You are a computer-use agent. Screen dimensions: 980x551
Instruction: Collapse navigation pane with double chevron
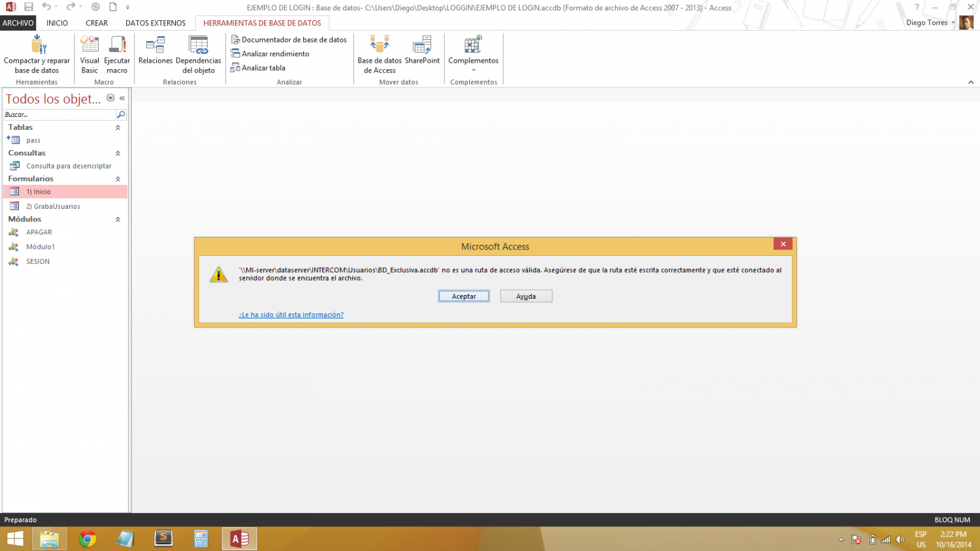122,98
